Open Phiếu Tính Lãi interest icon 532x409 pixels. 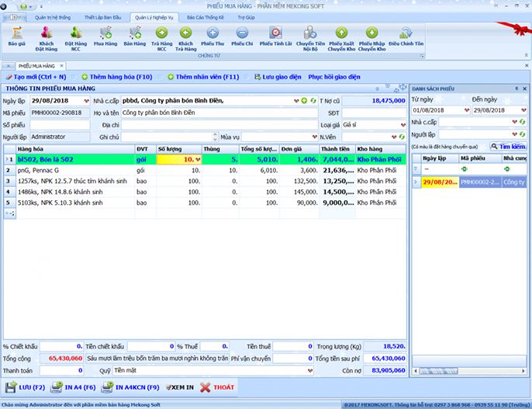(x=276, y=33)
